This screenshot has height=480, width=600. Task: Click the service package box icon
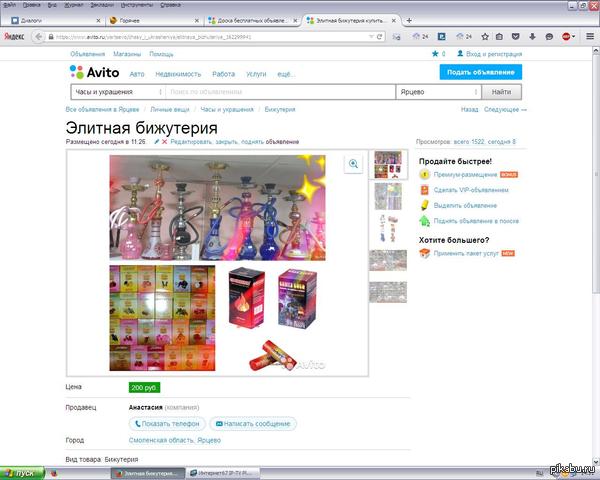pyautogui.click(x=424, y=253)
